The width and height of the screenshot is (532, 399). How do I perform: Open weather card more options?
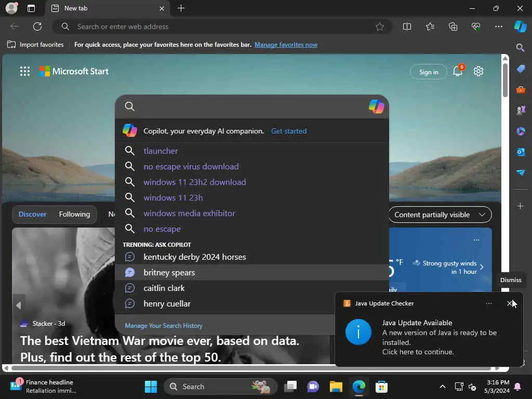[x=476, y=240]
